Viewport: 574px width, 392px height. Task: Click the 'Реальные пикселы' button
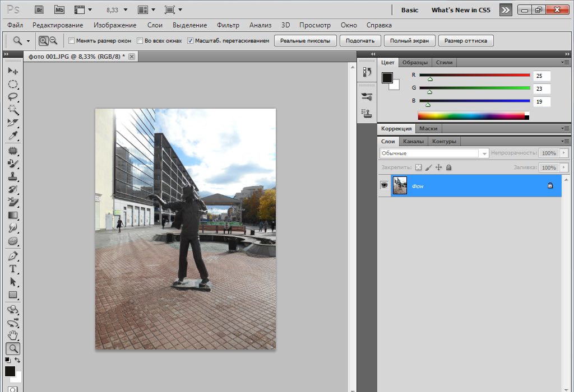(305, 40)
